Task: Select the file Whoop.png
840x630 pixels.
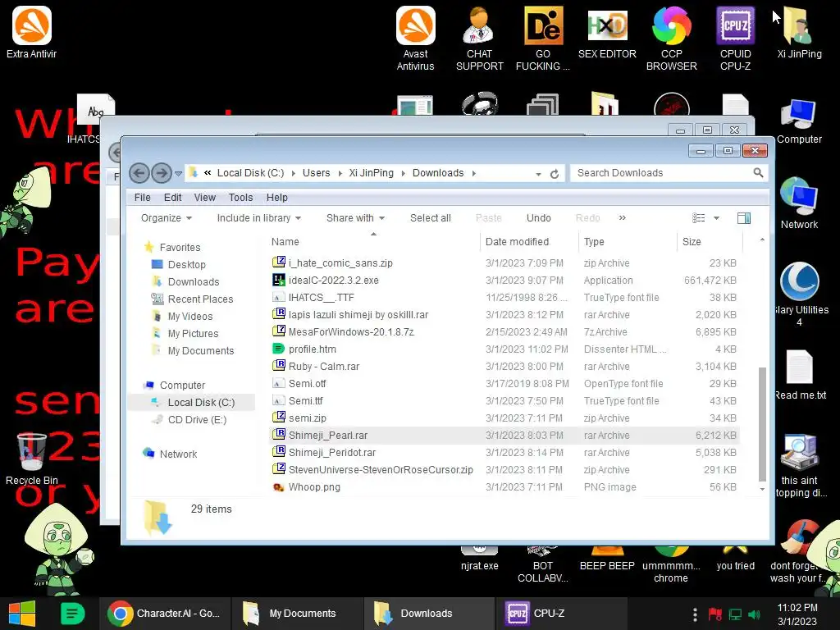Action: 504,487
